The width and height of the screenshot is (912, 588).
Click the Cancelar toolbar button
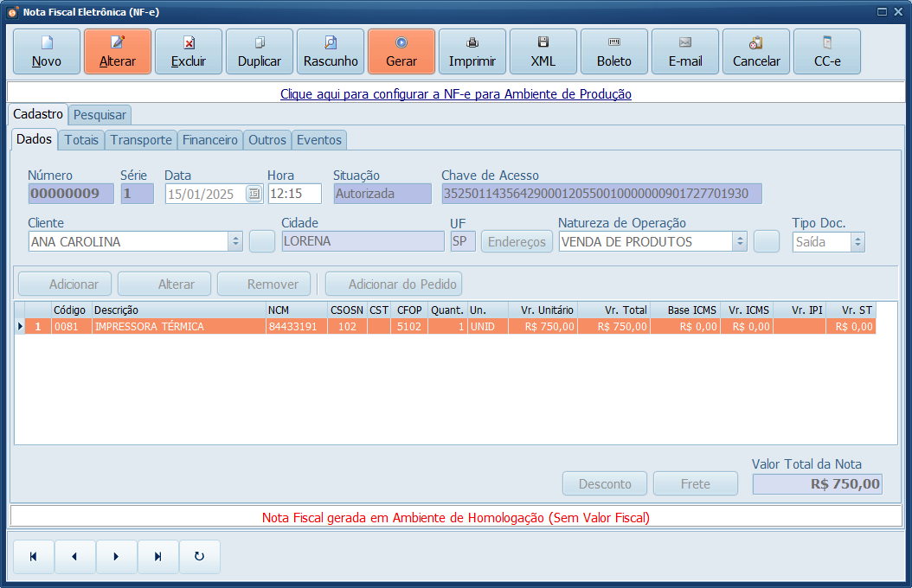point(756,52)
